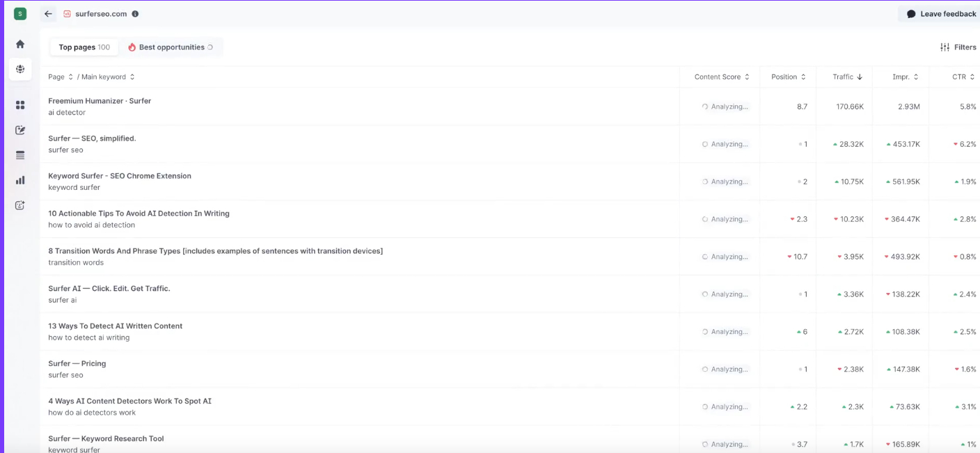Open the stacked rows list icon in sidebar
This screenshot has width=980, height=453.
[20, 155]
